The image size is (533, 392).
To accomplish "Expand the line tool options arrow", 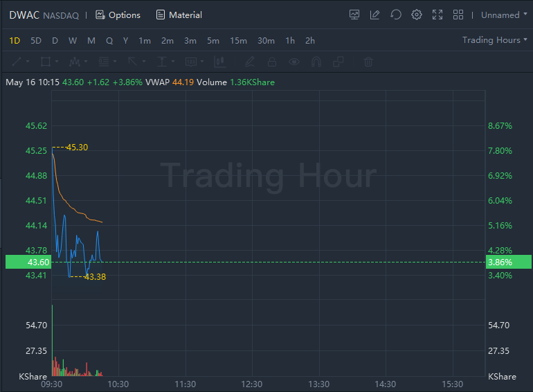I will [28, 62].
